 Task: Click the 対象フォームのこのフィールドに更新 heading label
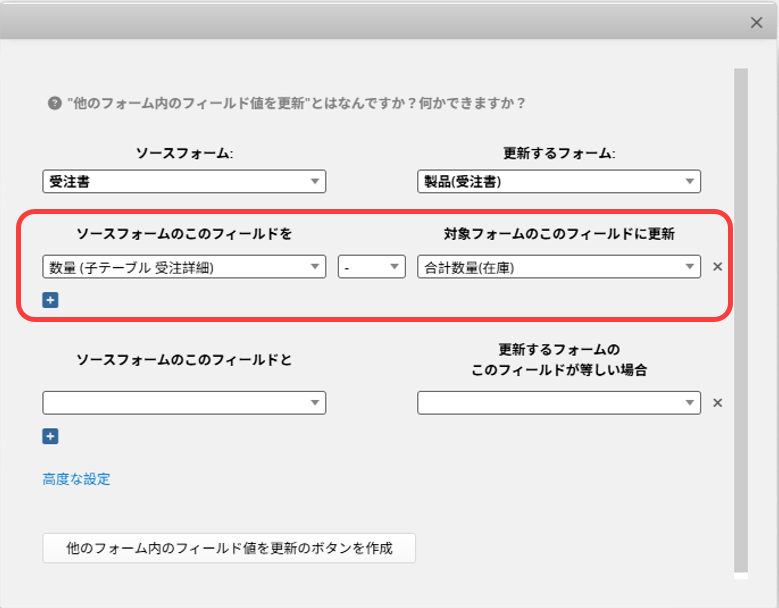[x=559, y=234]
